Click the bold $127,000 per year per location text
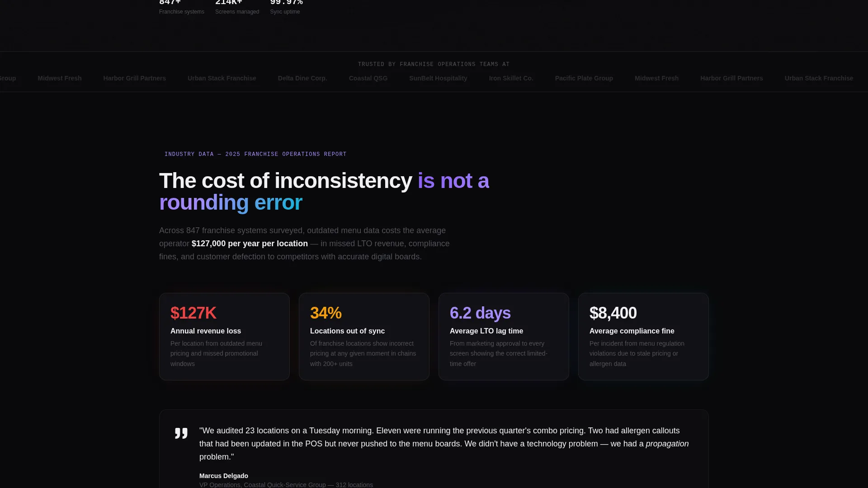Image resolution: width=868 pixels, height=488 pixels. point(250,244)
